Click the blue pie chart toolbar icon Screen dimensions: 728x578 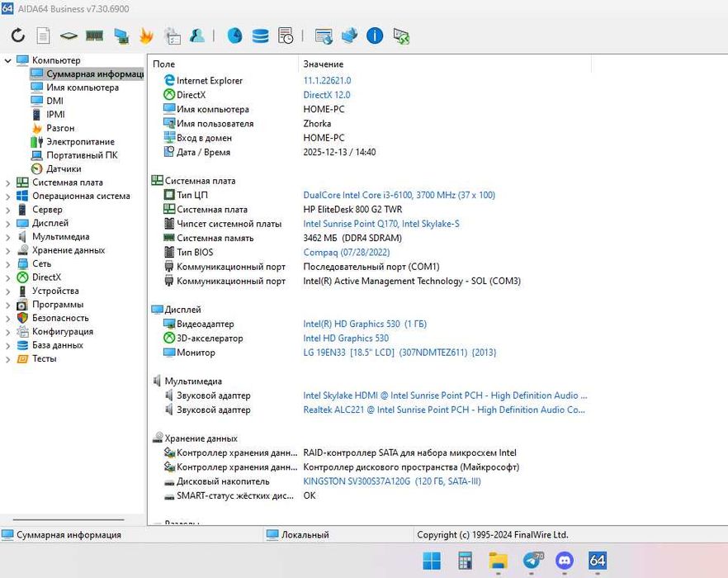click(x=235, y=36)
